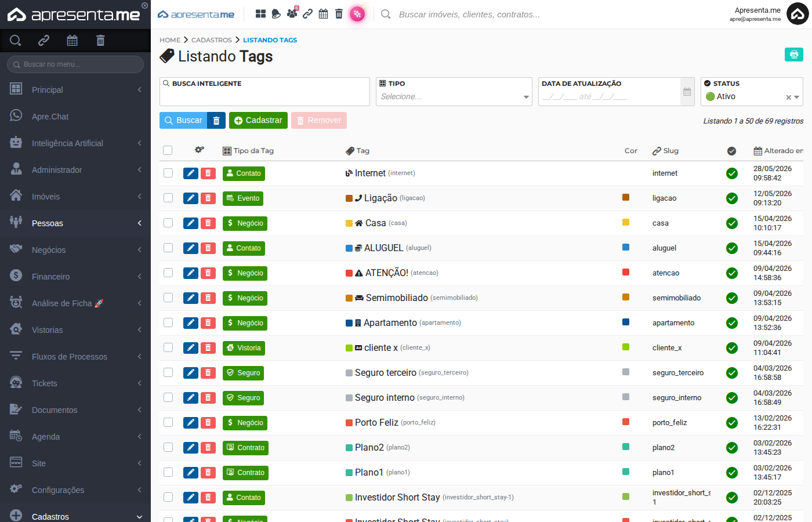Open notifications bell in top toolbar
The image size is (812, 522).
pyautogui.click(x=276, y=14)
